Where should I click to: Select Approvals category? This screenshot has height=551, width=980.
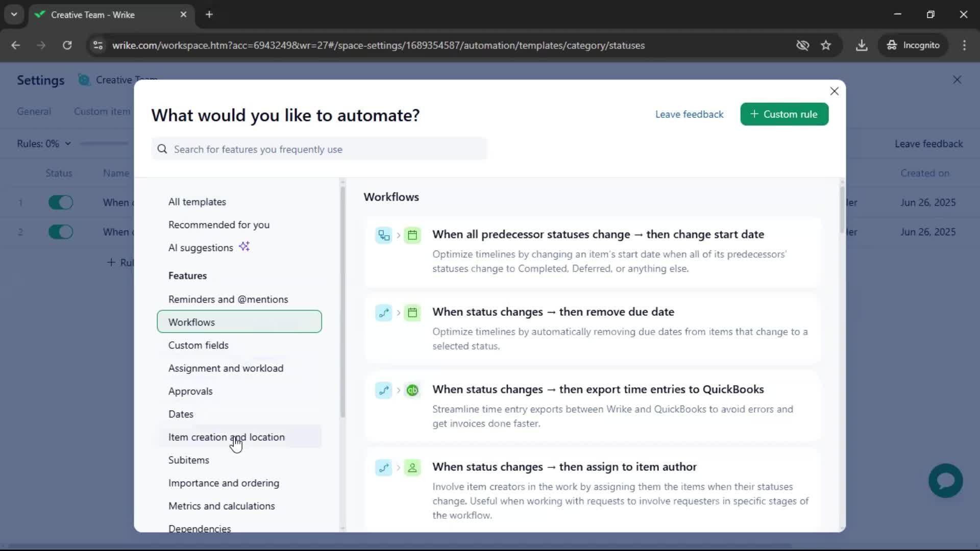[239, 391]
